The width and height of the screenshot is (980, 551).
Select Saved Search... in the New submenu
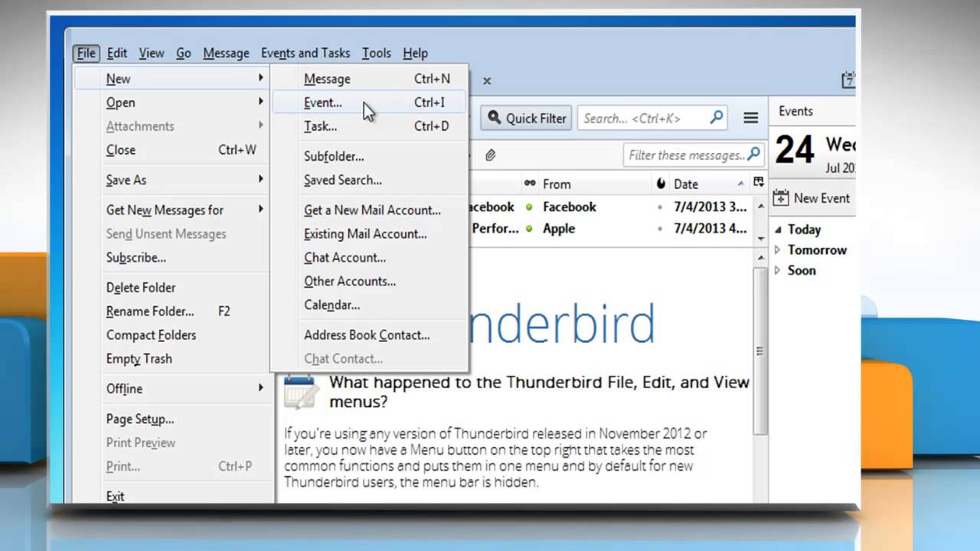[x=370, y=180]
